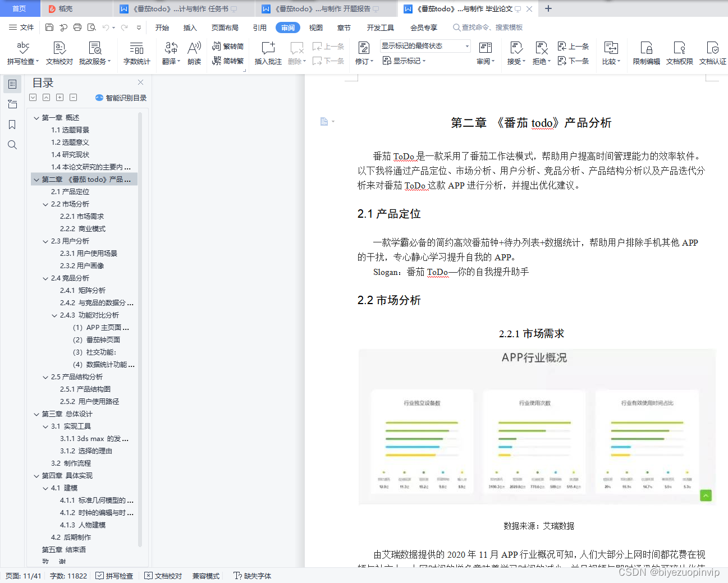The width and height of the screenshot is (728, 583).
Task: Jump to 2.1 产品定位 in the outline
Action: point(70,192)
